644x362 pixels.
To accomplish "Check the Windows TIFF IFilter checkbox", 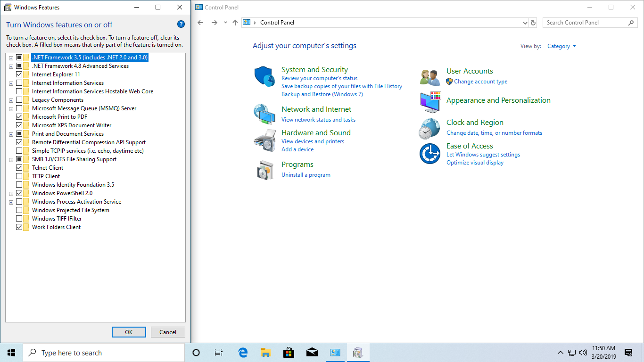I will [x=19, y=219].
